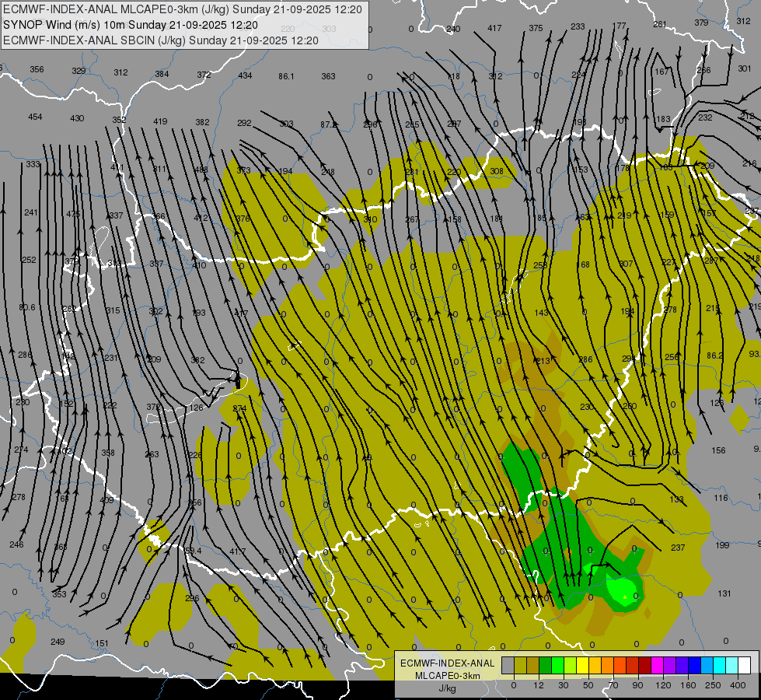This screenshot has height=700, width=761.
Task: Click the map value 329
Action: click(79, 71)
